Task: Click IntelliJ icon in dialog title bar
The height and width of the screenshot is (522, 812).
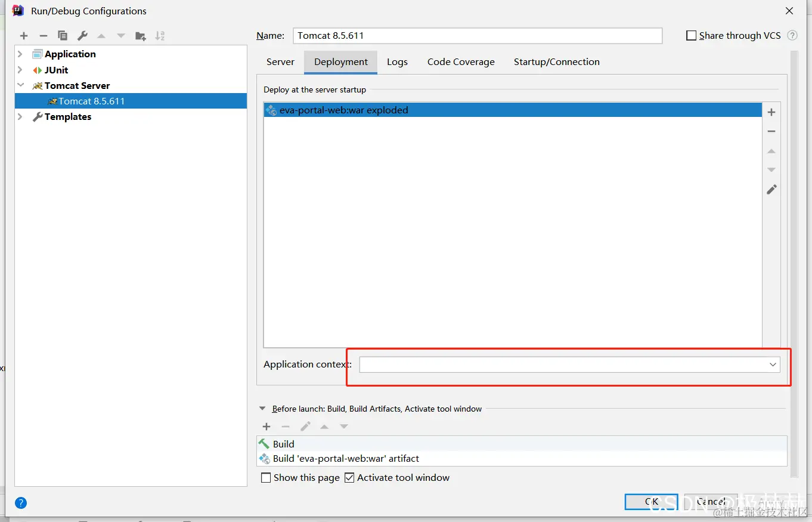Action: 18,11
